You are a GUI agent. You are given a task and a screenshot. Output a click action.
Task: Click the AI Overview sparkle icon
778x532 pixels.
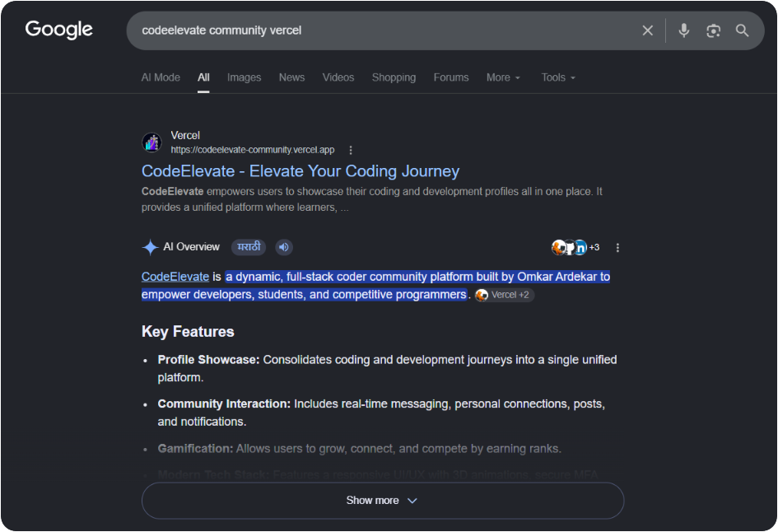(150, 247)
